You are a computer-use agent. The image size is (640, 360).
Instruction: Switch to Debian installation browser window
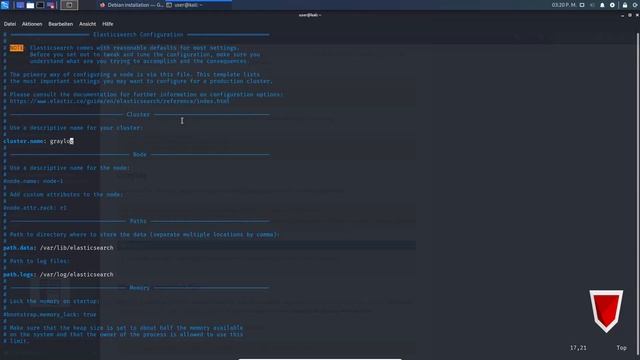click(131, 5)
